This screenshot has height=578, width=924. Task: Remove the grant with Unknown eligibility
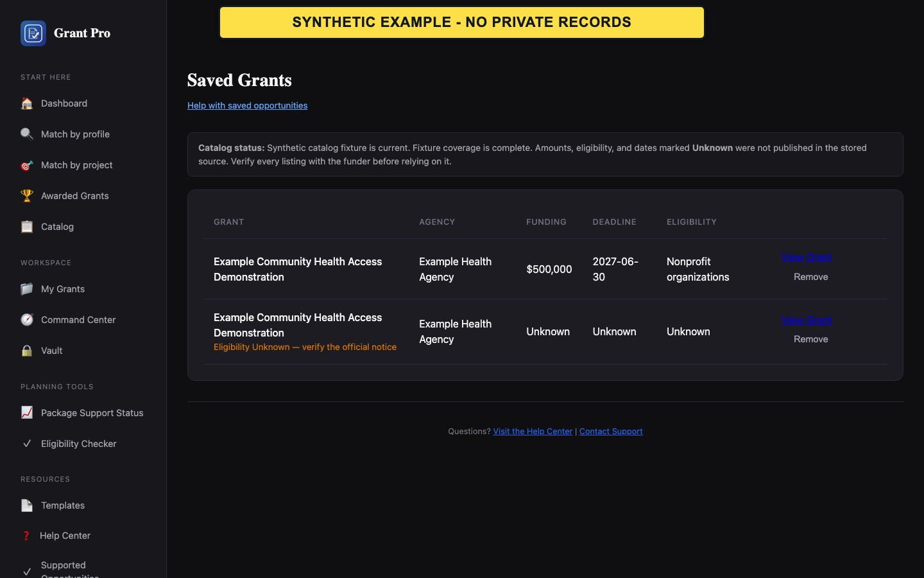(810, 339)
